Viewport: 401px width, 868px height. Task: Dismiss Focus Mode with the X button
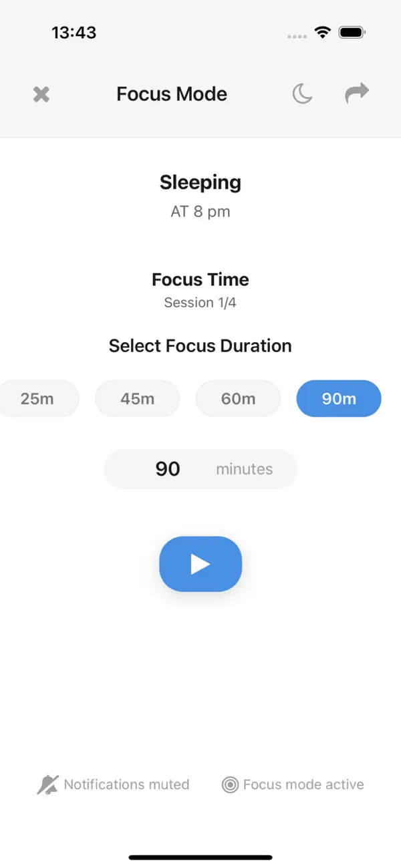(41, 94)
